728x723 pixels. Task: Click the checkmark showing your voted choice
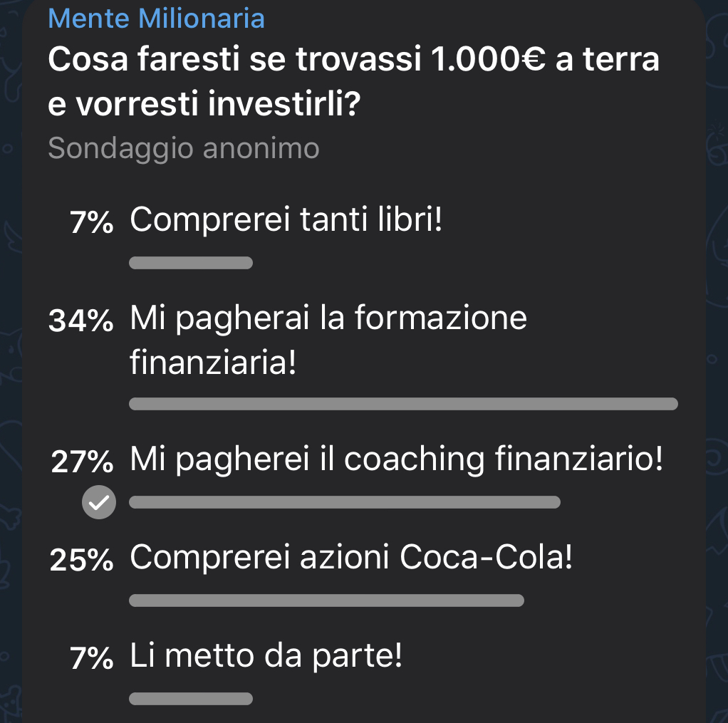(x=98, y=502)
